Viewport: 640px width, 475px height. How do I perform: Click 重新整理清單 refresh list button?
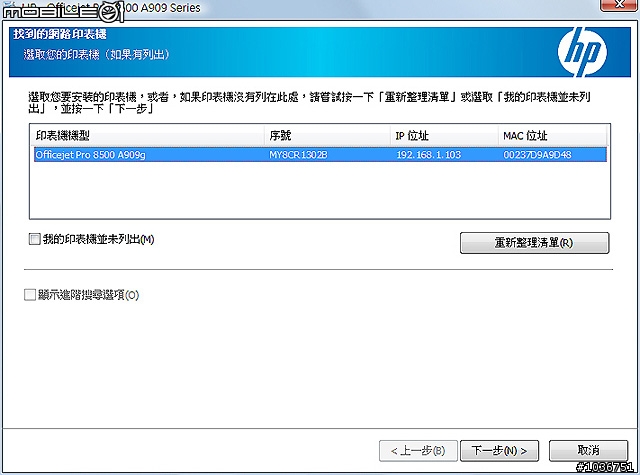(534, 243)
